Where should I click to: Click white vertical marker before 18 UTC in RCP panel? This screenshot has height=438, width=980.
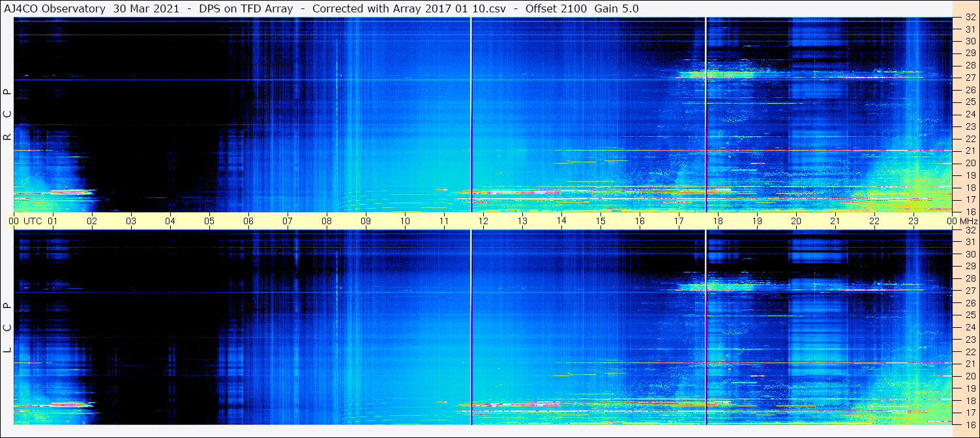click(x=706, y=115)
